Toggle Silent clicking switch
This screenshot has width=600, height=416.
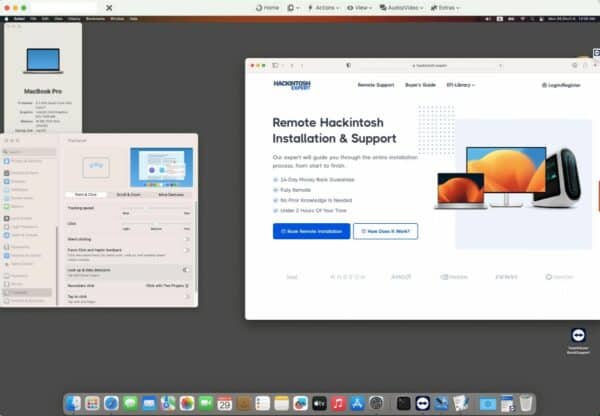coord(186,239)
